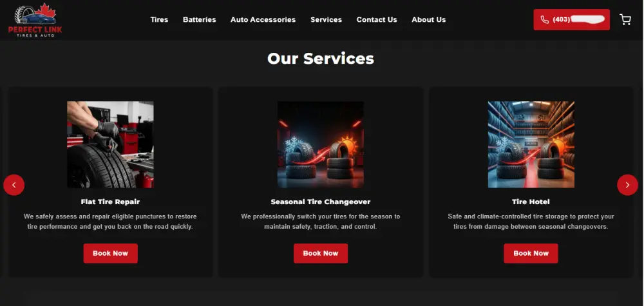Go to previous services slide arrow
Viewport: 644px width, 306px height.
[14, 185]
